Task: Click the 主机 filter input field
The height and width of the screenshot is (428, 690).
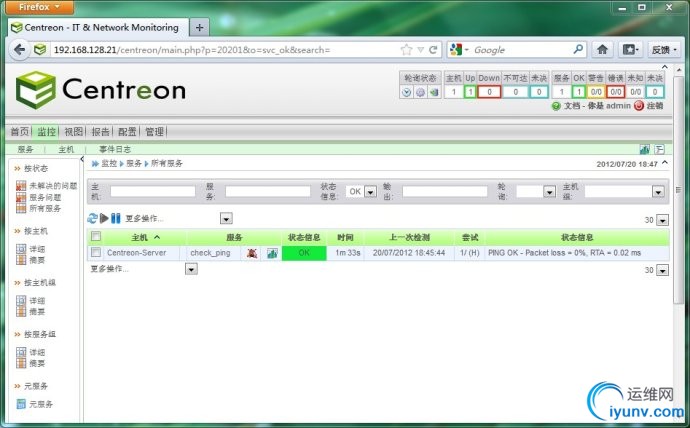Action: (152, 191)
